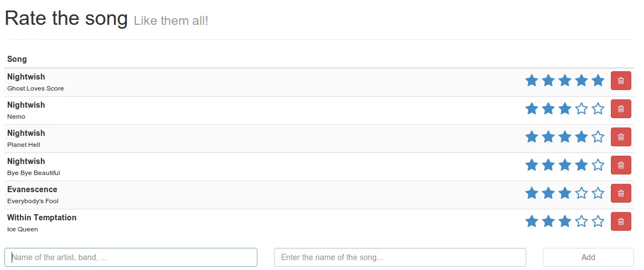This screenshot has height=270, width=644.
Task: Click the song name input field
Action: point(400,257)
